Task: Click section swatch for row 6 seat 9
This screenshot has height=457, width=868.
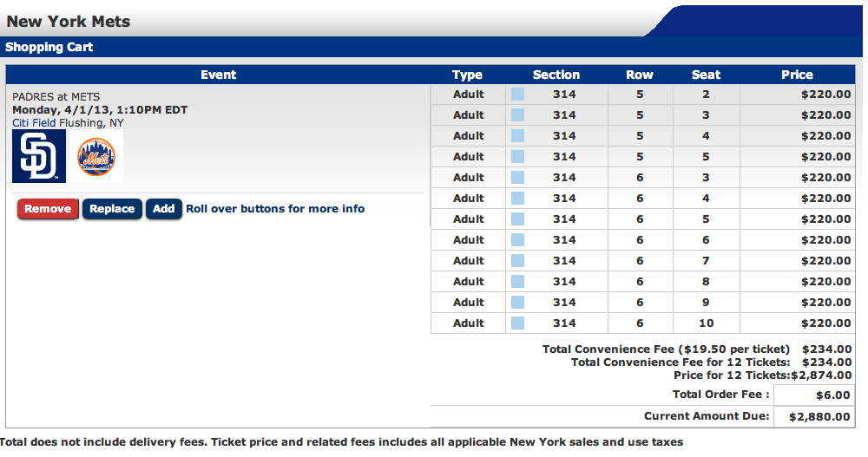Action: point(517,302)
